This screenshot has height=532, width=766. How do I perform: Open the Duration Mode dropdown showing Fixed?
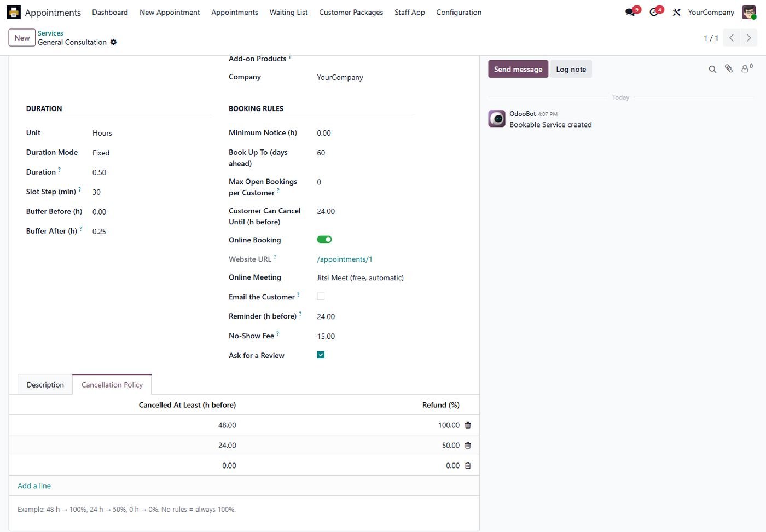pyautogui.click(x=151, y=153)
